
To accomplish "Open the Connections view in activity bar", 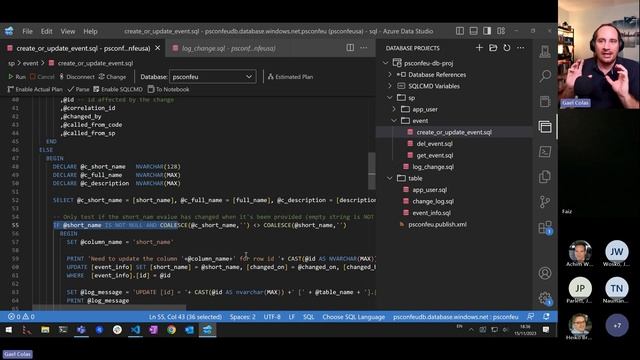I will [x=545, y=51].
